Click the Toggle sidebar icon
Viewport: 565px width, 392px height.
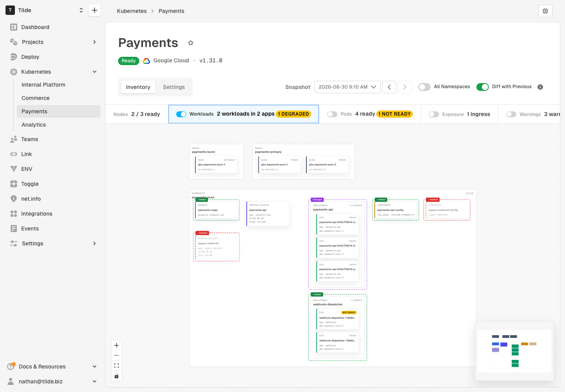click(14, 184)
